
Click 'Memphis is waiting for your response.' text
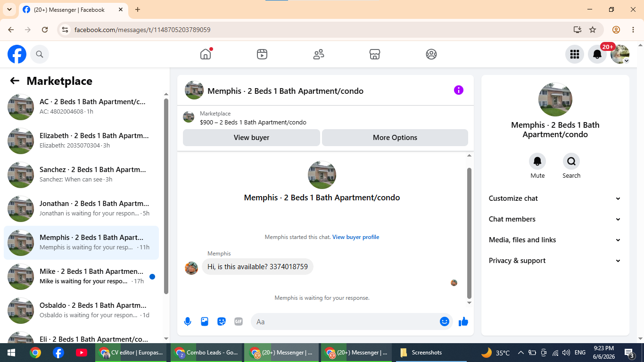(x=322, y=298)
